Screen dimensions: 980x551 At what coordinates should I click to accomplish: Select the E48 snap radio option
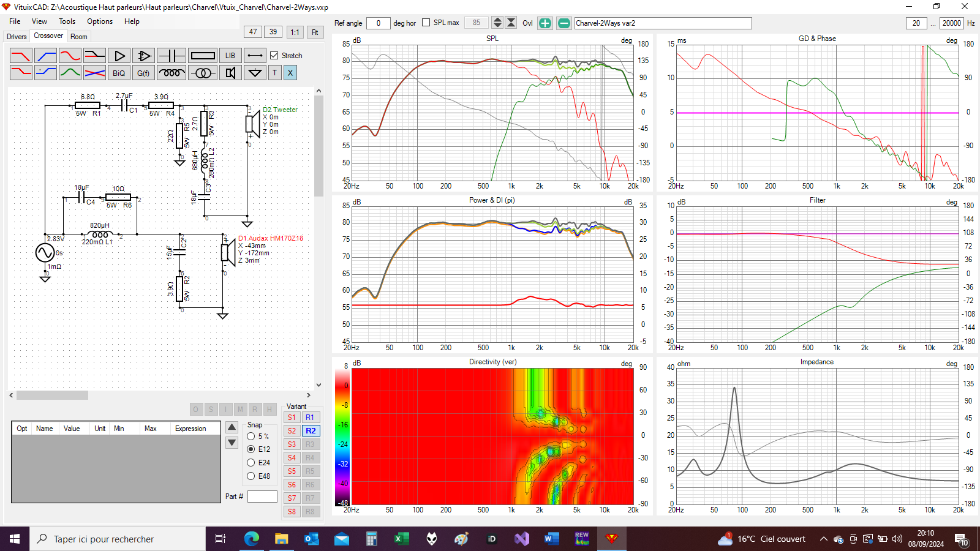251,476
